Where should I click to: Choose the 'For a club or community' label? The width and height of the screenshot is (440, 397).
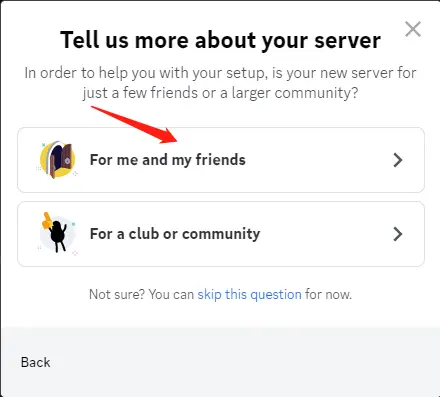(175, 234)
